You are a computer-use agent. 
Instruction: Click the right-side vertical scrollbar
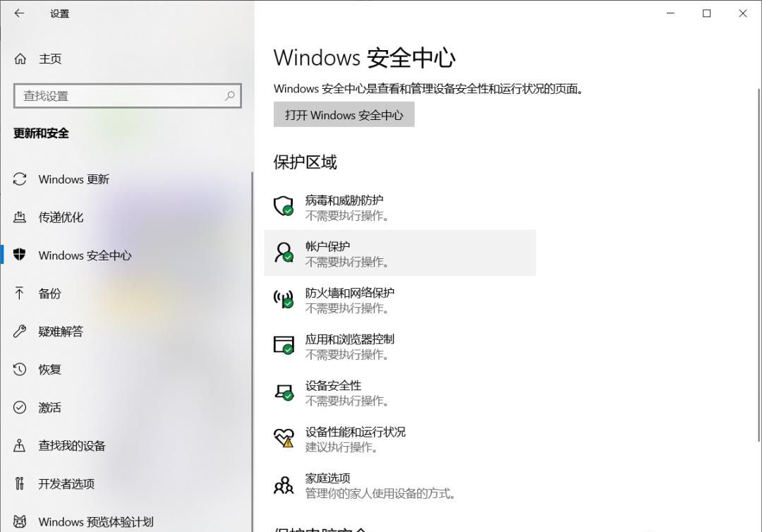(x=758, y=265)
